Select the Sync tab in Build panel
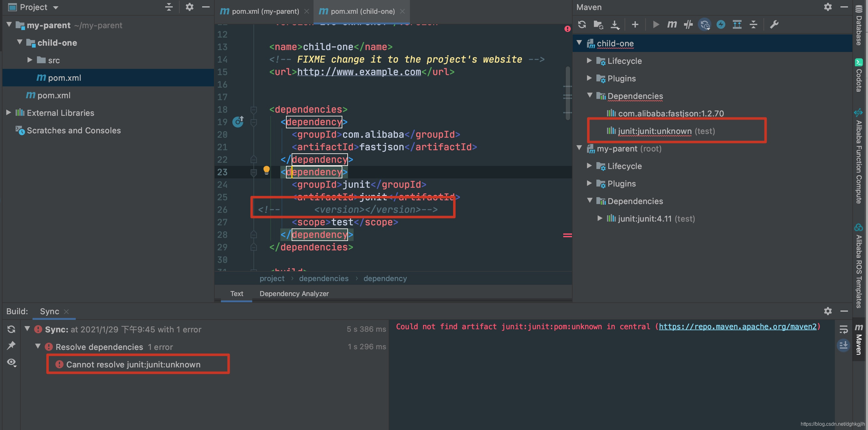Viewport: 868px width, 430px height. tap(49, 311)
